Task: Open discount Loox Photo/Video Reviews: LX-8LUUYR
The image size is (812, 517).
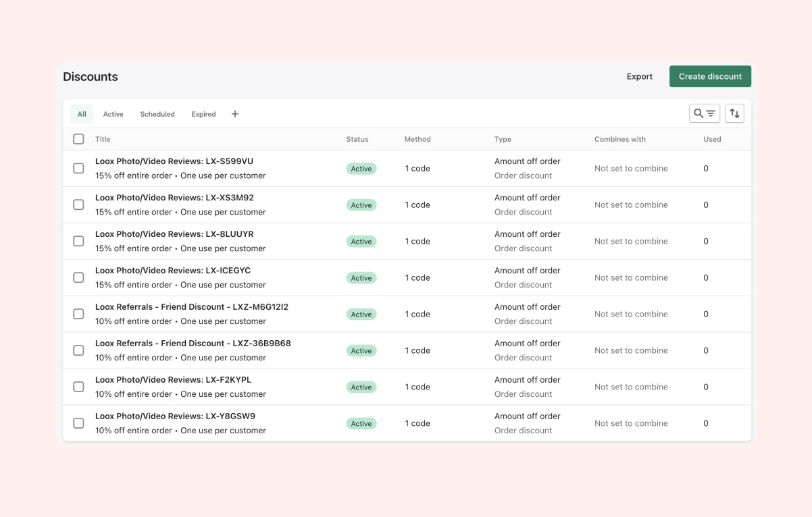Action: coord(174,234)
